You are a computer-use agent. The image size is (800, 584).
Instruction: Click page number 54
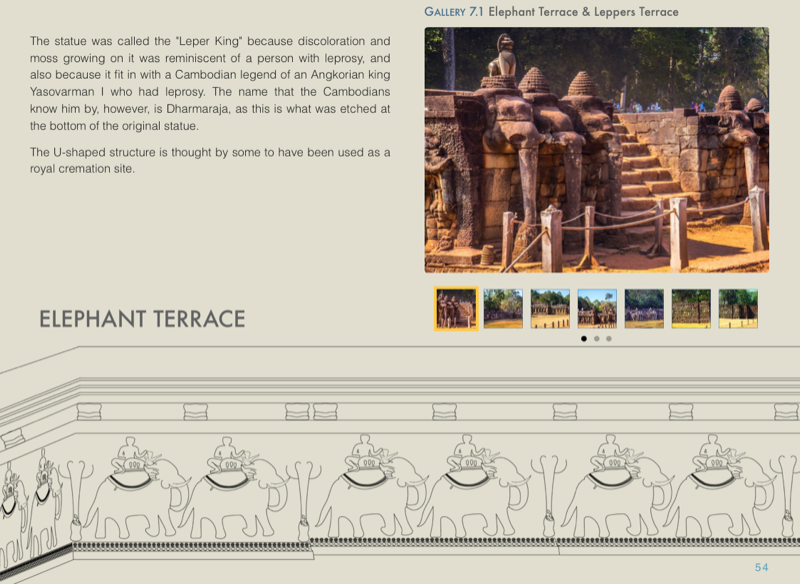tap(761, 567)
